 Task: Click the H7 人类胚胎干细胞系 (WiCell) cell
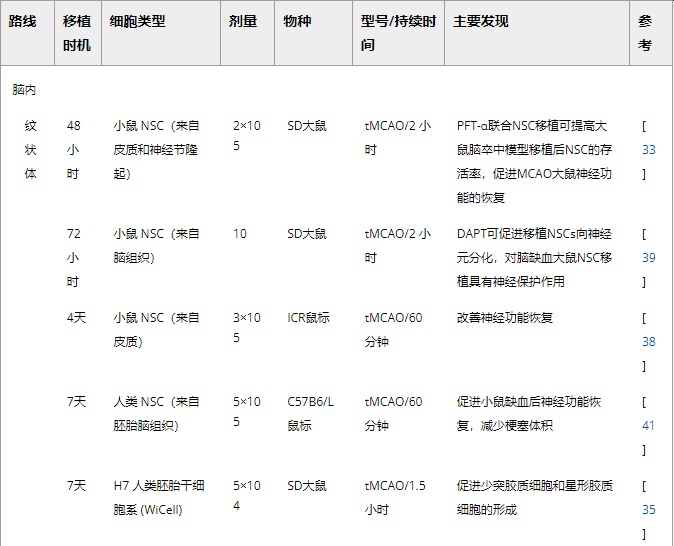pyautogui.click(x=159, y=497)
